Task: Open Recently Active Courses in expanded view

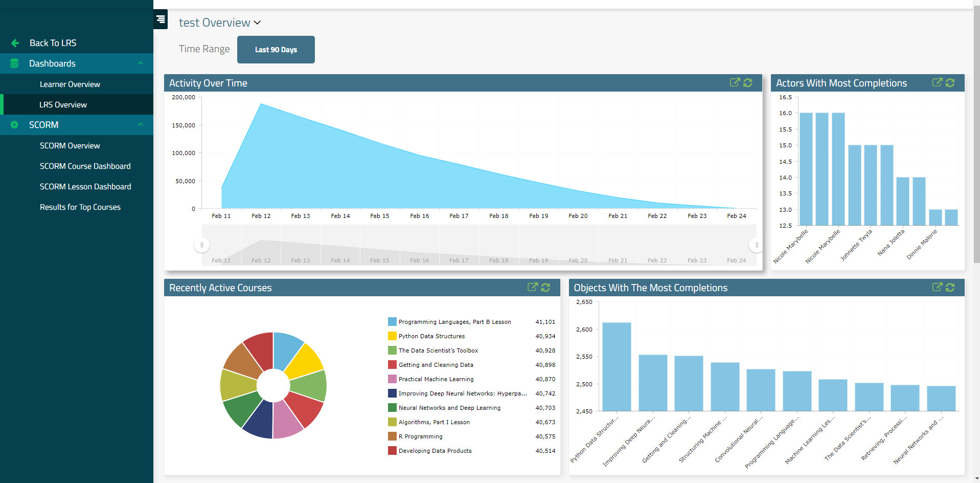Action: click(x=532, y=288)
